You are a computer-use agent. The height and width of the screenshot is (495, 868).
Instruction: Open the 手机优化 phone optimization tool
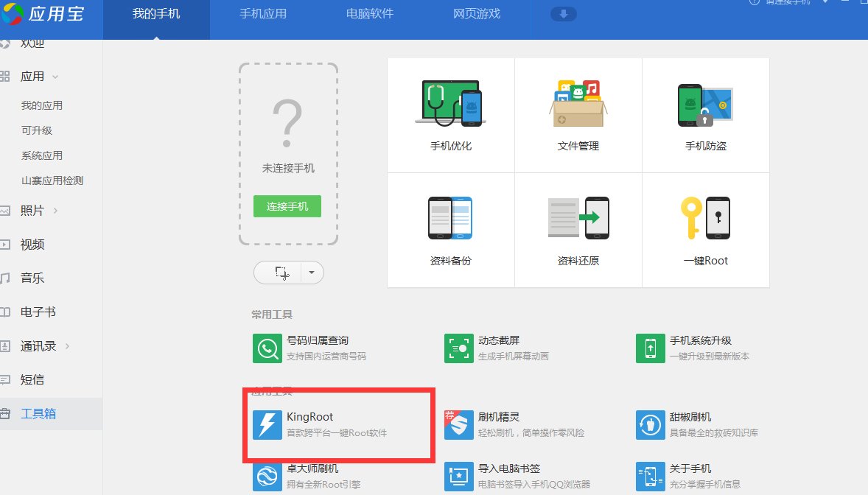[449, 114]
